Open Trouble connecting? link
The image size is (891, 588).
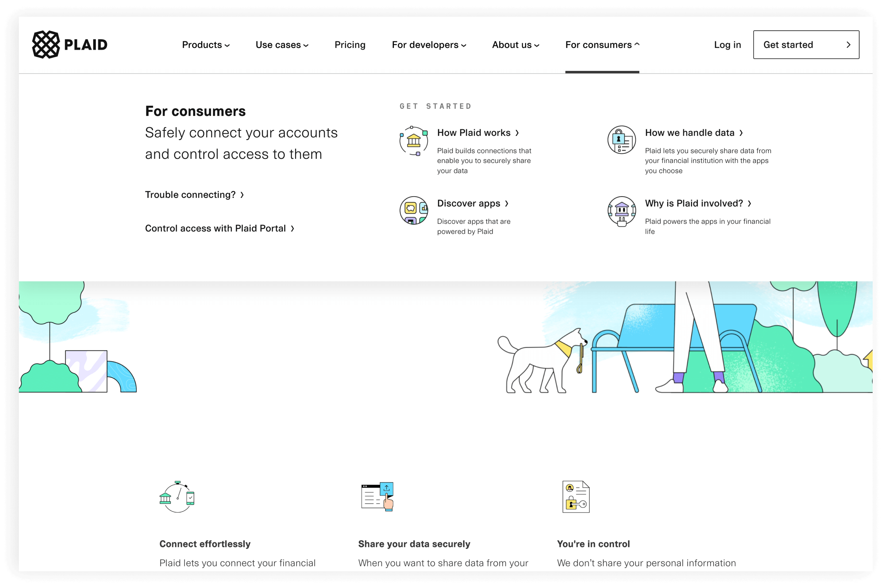(194, 195)
